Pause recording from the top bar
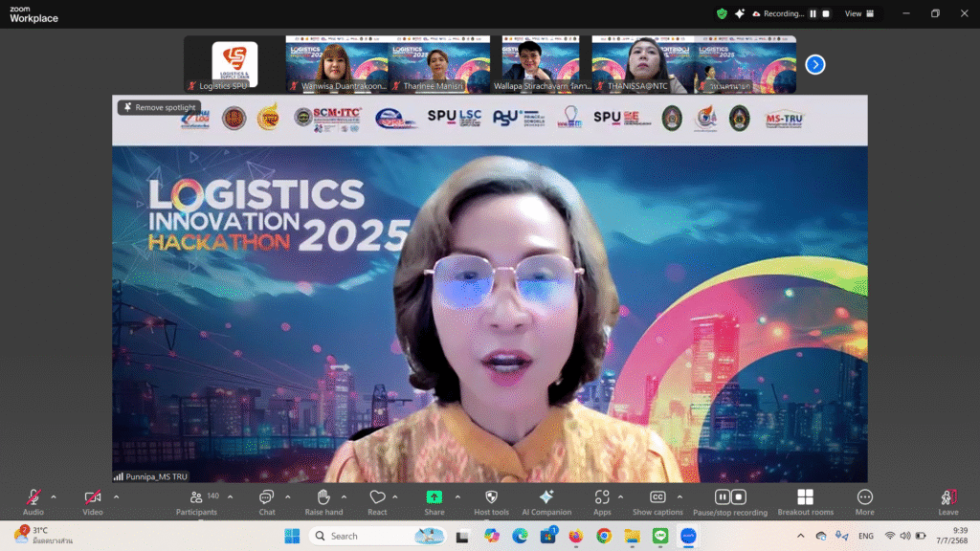 coord(813,13)
